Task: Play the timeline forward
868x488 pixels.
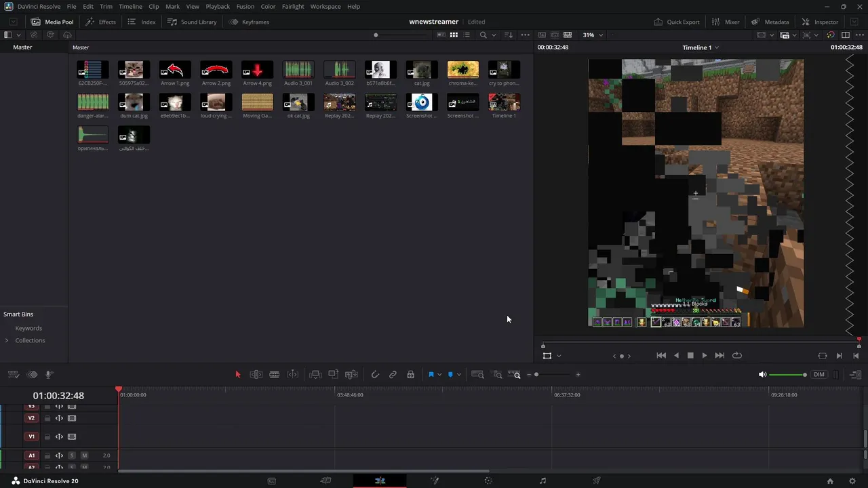Action: coord(705,355)
